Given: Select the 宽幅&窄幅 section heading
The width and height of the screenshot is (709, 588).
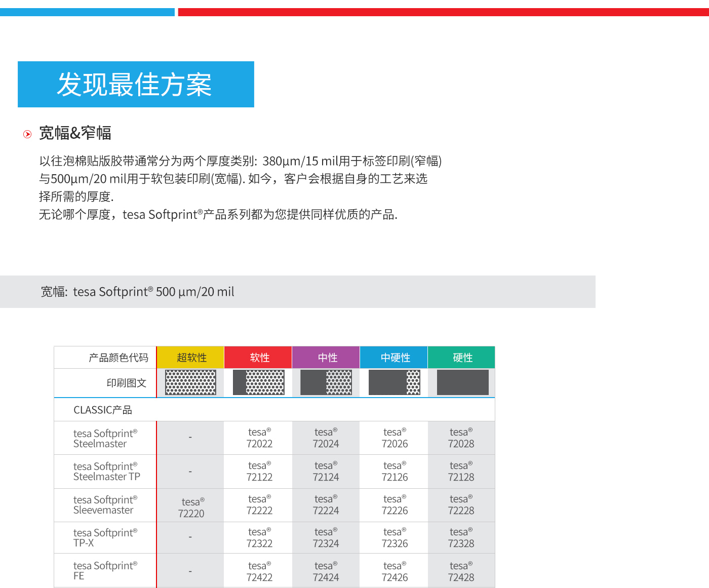Looking at the screenshot, I should (x=75, y=133).
